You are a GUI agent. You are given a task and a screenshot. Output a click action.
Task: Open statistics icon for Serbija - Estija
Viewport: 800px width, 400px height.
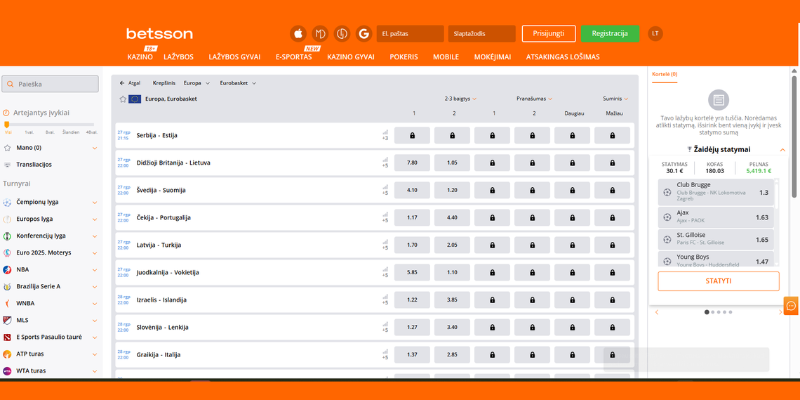385,133
